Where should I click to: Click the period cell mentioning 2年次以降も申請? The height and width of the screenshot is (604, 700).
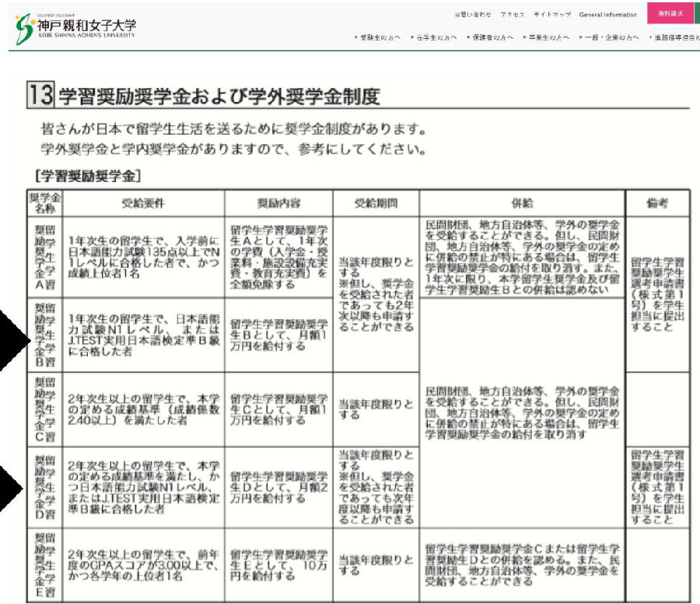[376, 294]
